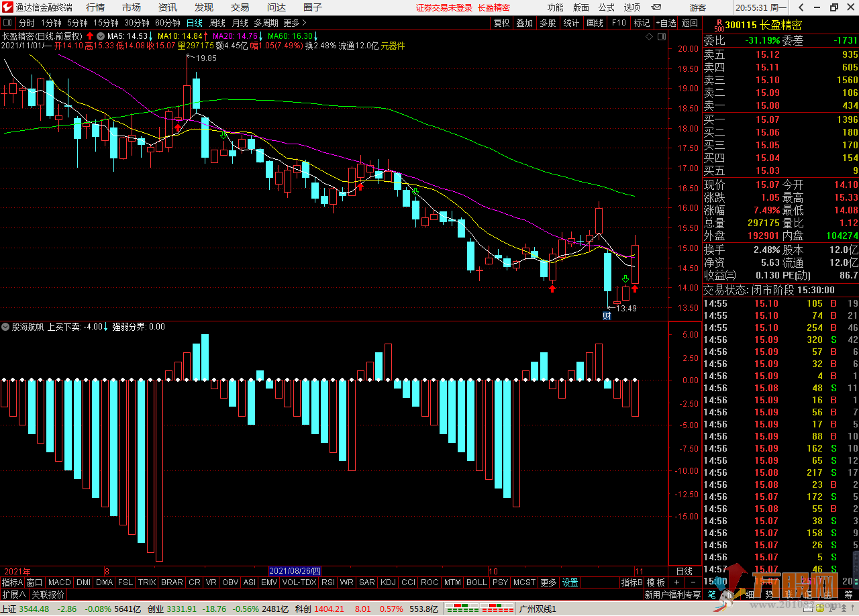
Task: Open the 功能 menu
Action: [x=556, y=7]
